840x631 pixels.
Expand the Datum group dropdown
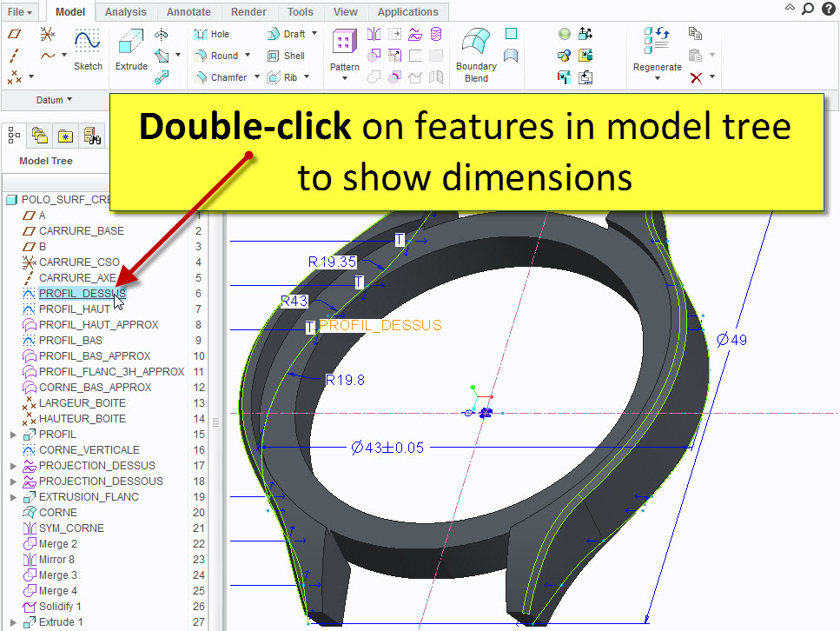pos(54,100)
